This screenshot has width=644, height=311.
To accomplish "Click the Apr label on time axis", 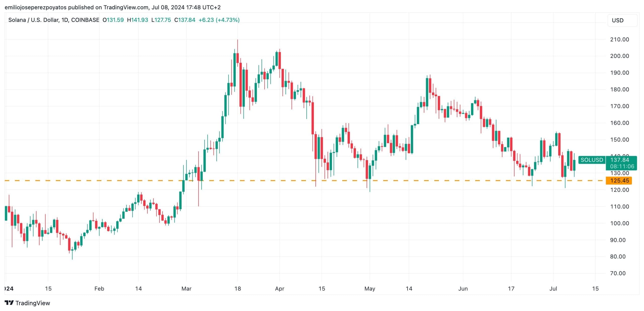I will [279, 289].
